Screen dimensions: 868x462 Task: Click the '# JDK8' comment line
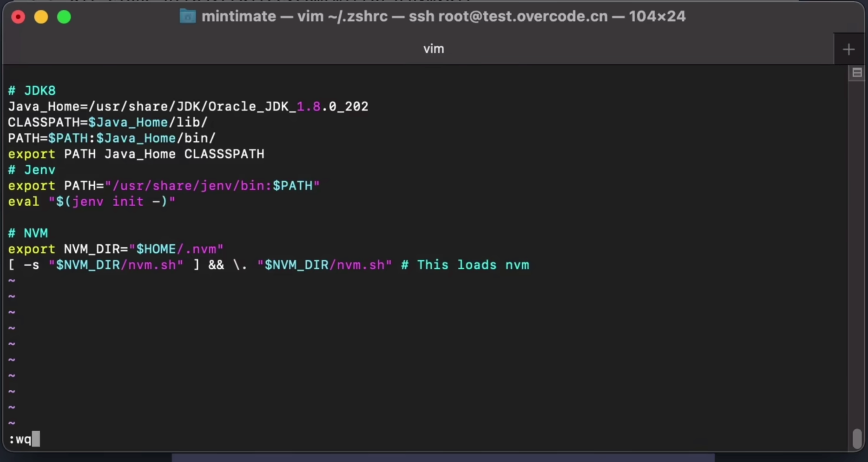pos(32,91)
